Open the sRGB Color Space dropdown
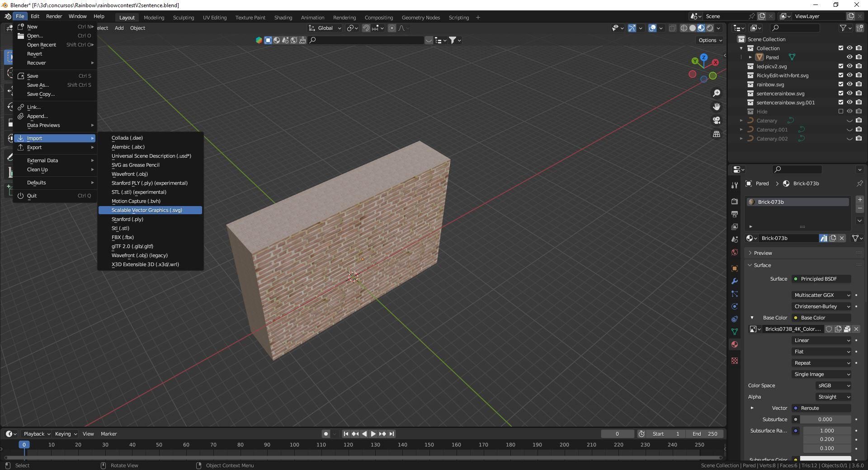This screenshot has height=470, width=868. 833,385
